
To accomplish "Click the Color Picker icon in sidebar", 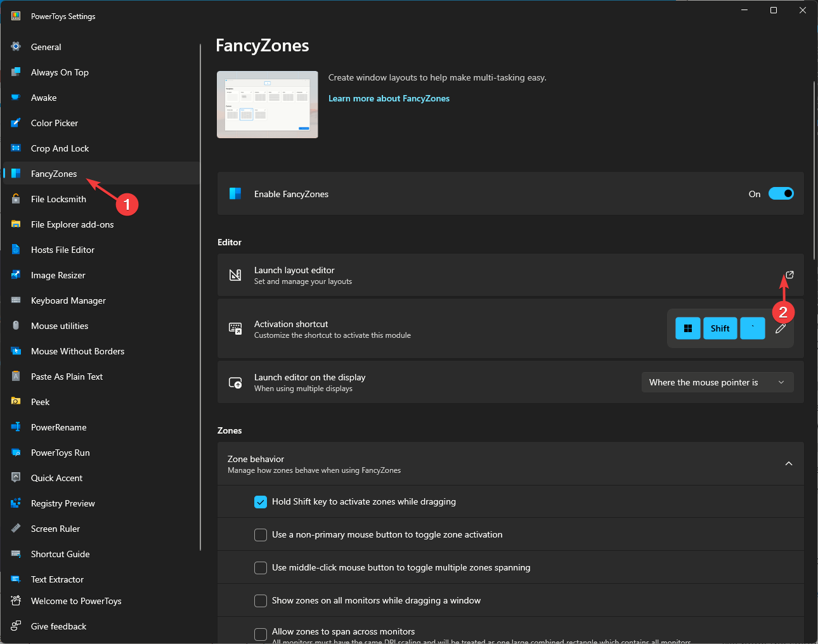I will click(x=16, y=123).
